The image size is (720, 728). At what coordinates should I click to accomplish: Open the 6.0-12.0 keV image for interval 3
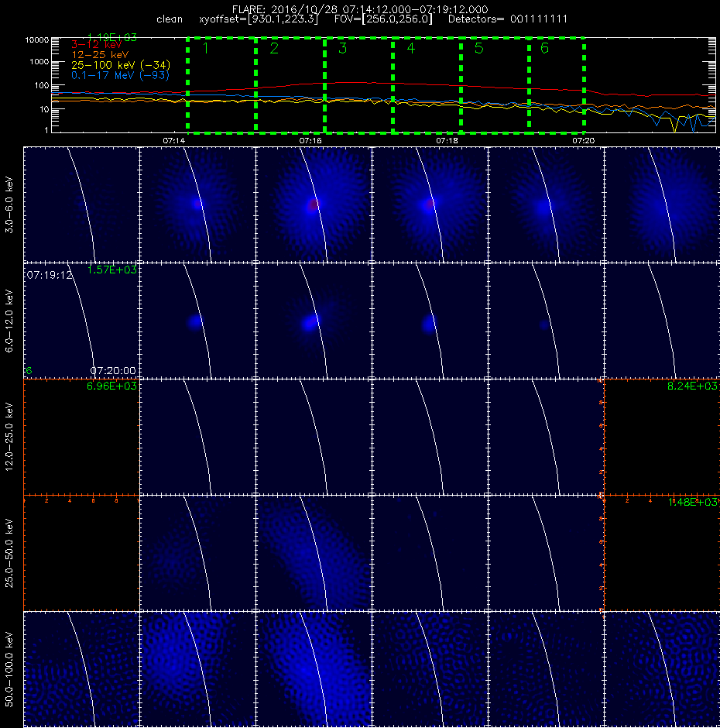point(314,321)
